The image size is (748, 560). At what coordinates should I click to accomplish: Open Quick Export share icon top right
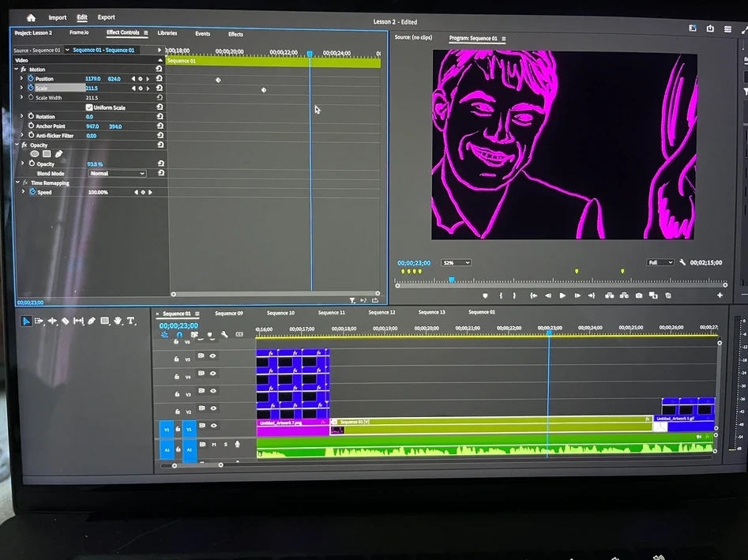coord(710,28)
